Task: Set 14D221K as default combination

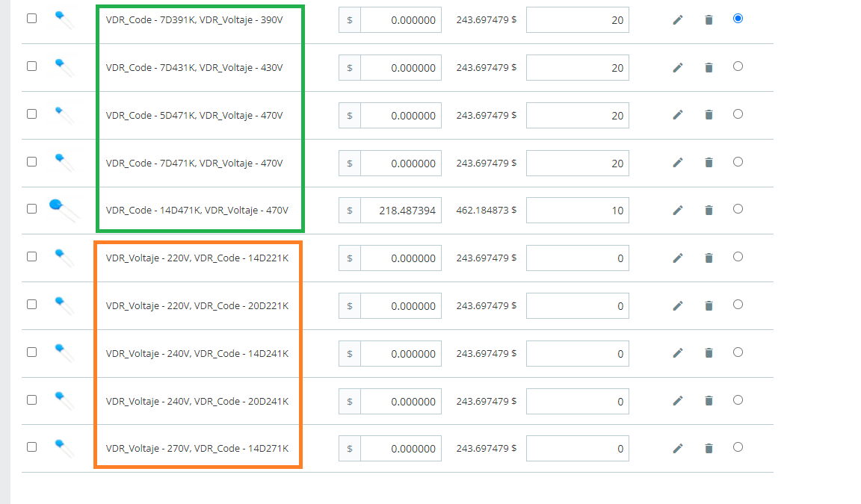Action: pos(738,256)
